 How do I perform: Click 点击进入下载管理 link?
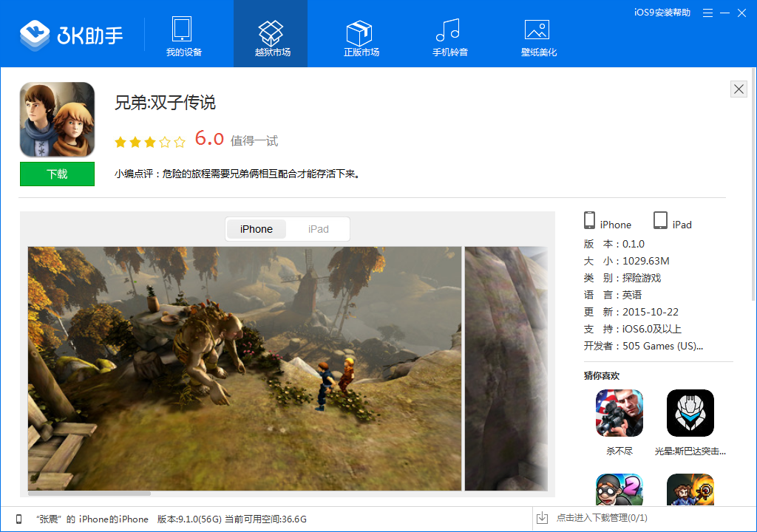602,518
